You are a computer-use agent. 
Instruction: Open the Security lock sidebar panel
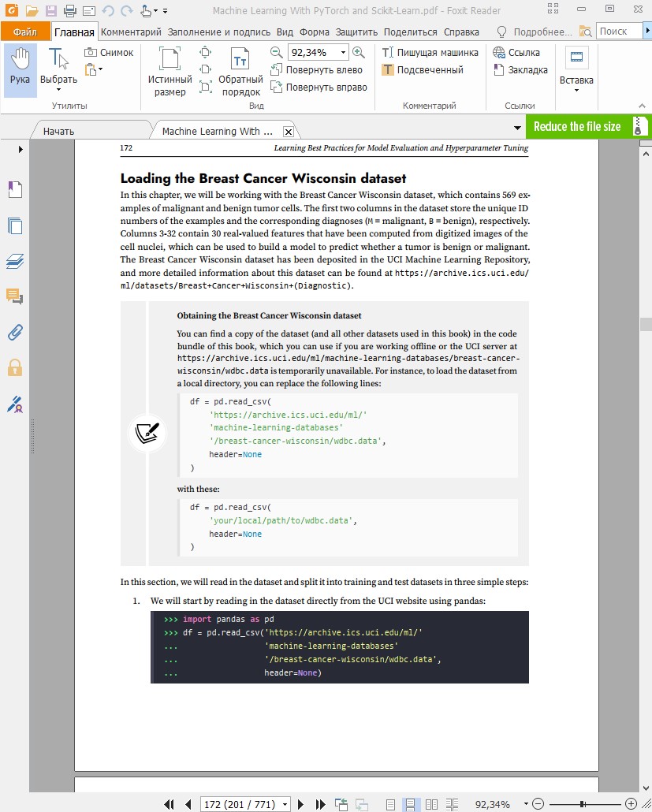[x=14, y=367]
